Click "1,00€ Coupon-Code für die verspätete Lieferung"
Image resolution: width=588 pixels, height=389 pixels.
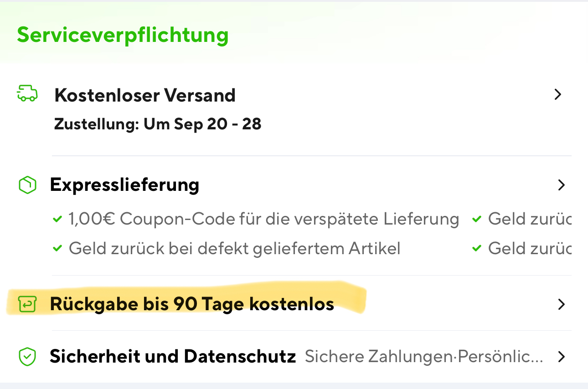coord(263,220)
